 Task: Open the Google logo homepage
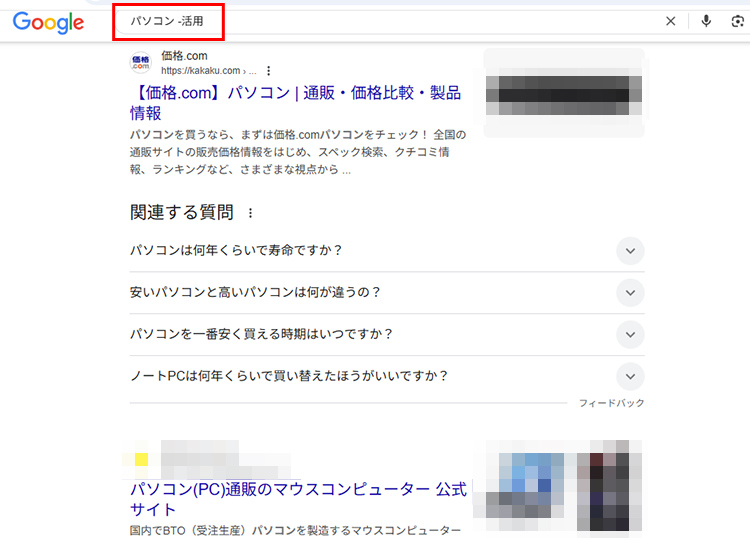coord(48,22)
